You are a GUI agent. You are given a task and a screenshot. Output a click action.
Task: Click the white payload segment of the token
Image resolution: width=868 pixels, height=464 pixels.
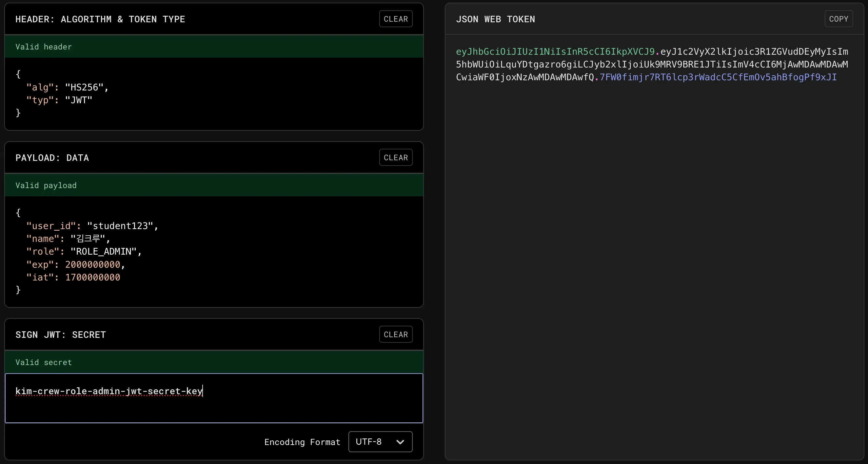coord(652,64)
